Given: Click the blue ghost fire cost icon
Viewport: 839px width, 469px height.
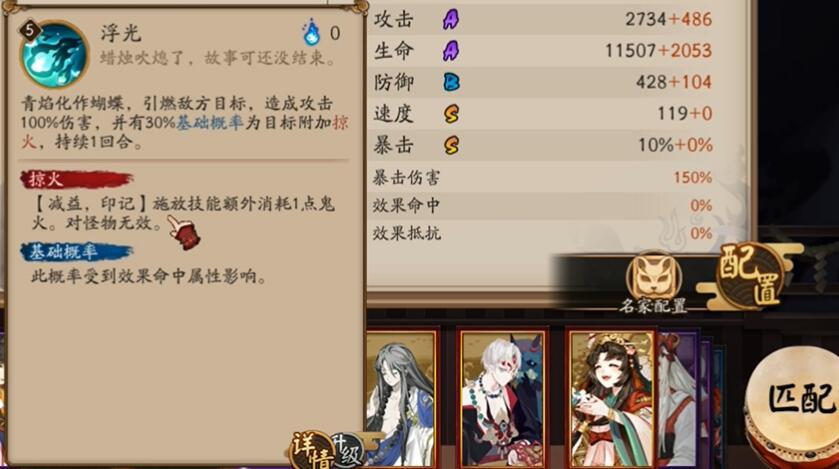Looking at the screenshot, I should click(311, 33).
